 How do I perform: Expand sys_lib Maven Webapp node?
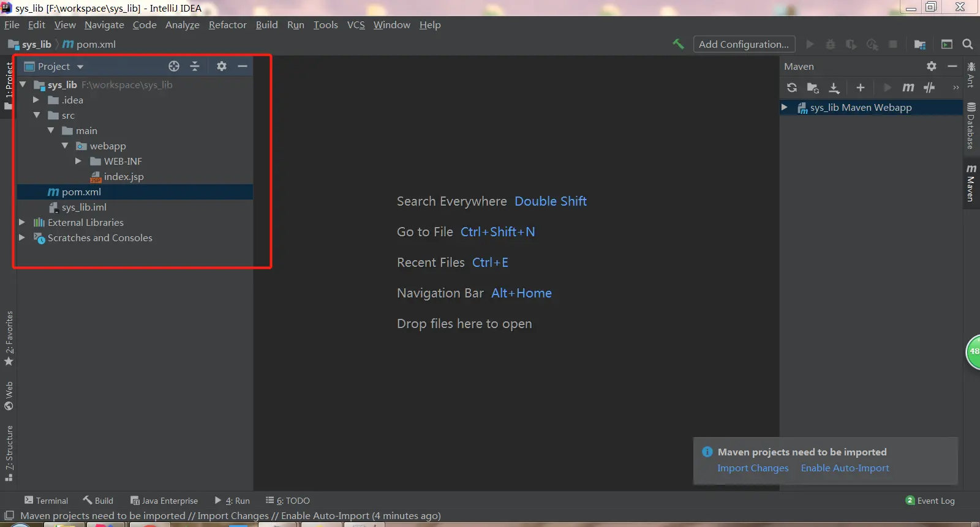(x=784, y=107)
